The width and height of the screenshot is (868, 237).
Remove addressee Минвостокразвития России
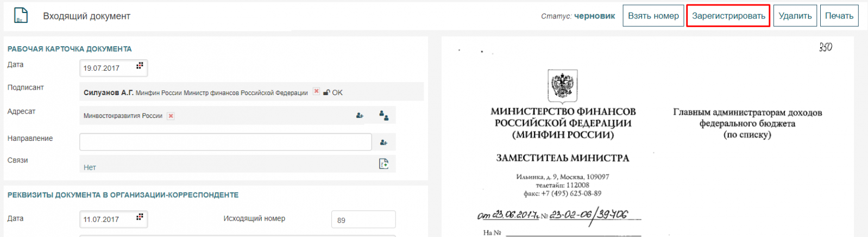click(x=171, y=116)
